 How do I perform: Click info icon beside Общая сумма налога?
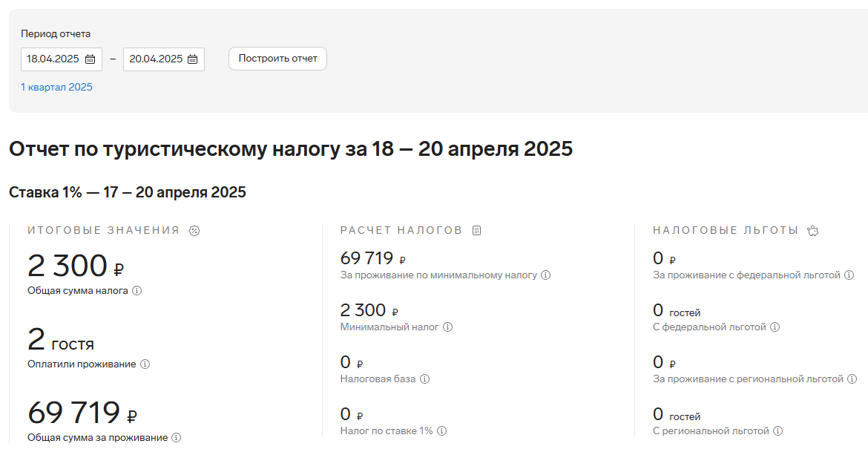(137, 291)
